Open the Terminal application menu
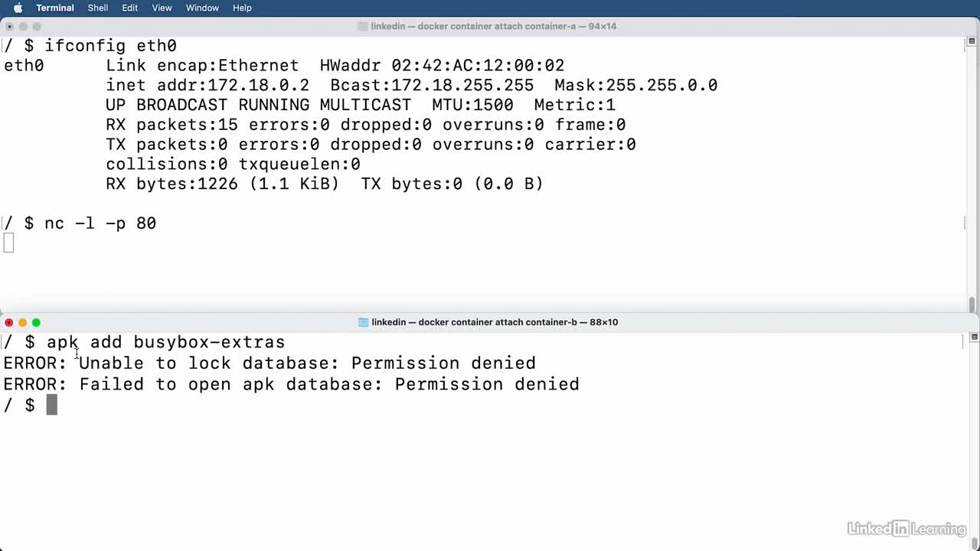The height and width of the screenshot is (551, 980). tap(55, 8)
